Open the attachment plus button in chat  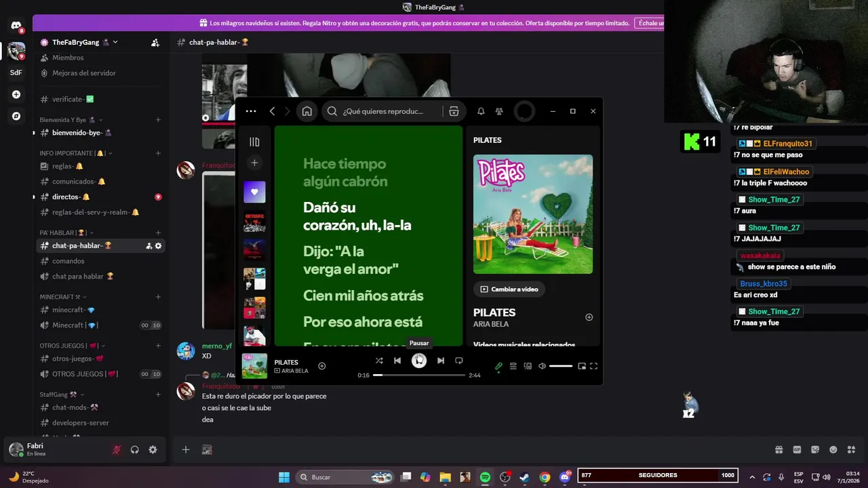click(185, 449)
